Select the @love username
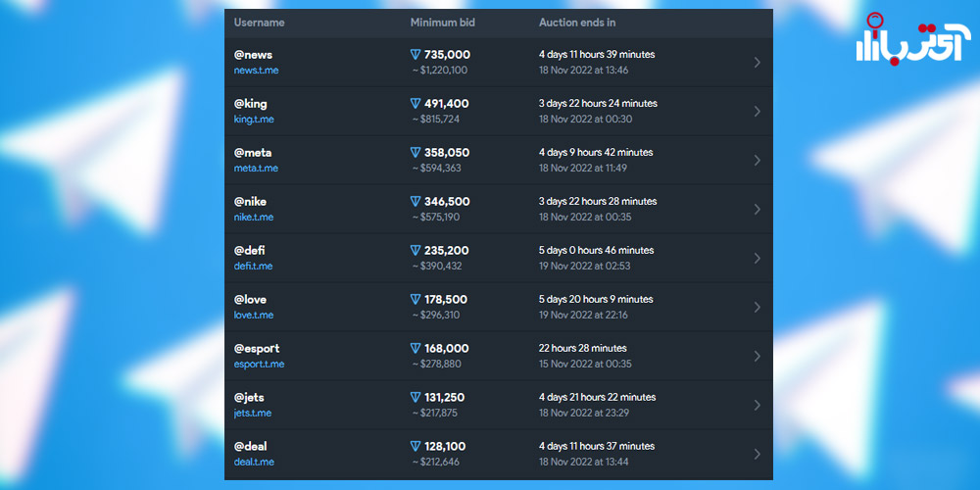This screenshot has width=980, height=490. click(250, 299)
